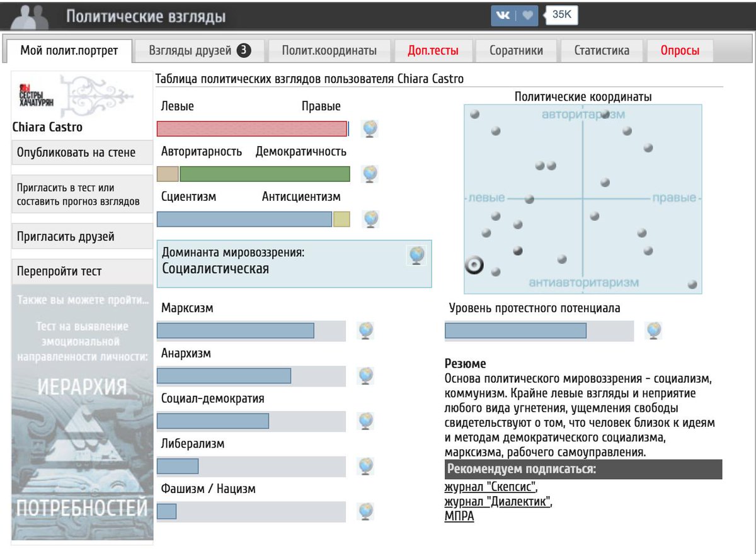Open the Доп.тесты tab
Image resolution: width=756 pixels, height=554 pixels.
coord(433,51)
